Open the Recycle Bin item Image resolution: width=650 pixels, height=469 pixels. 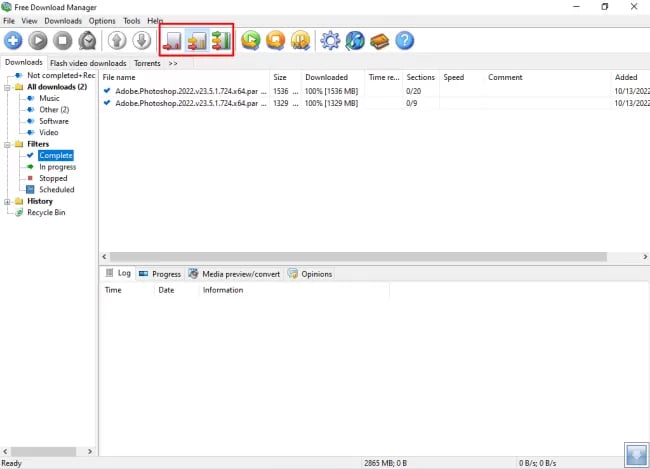[x=46, y=212]
